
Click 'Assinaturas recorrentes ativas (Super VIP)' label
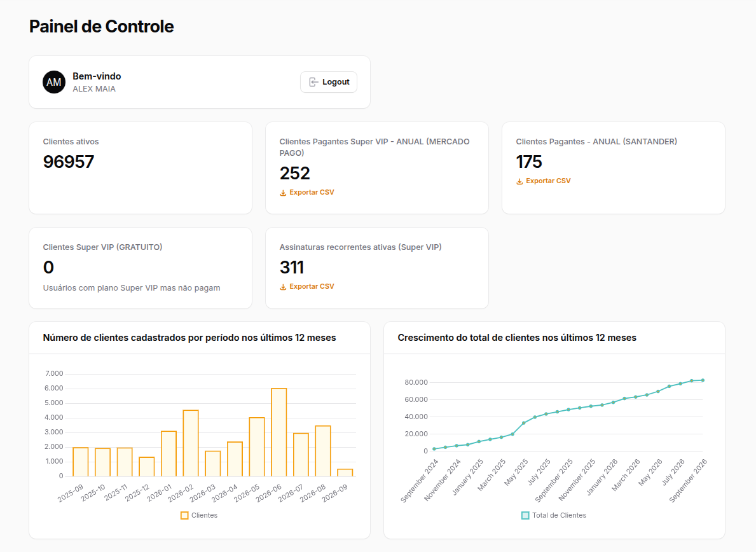click(x=361, y=247)
